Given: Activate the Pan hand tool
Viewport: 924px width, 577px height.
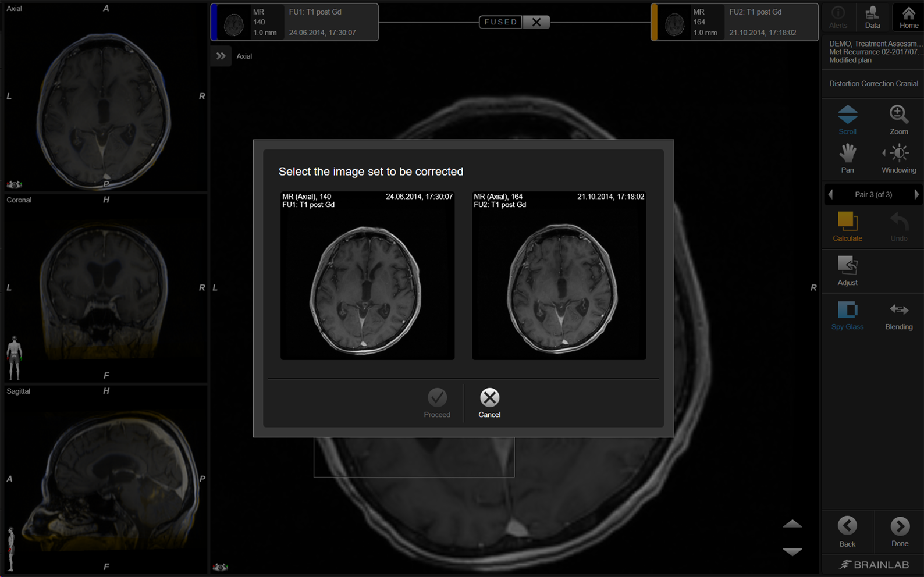Looking at the screenshot, I should coord(847,158).
